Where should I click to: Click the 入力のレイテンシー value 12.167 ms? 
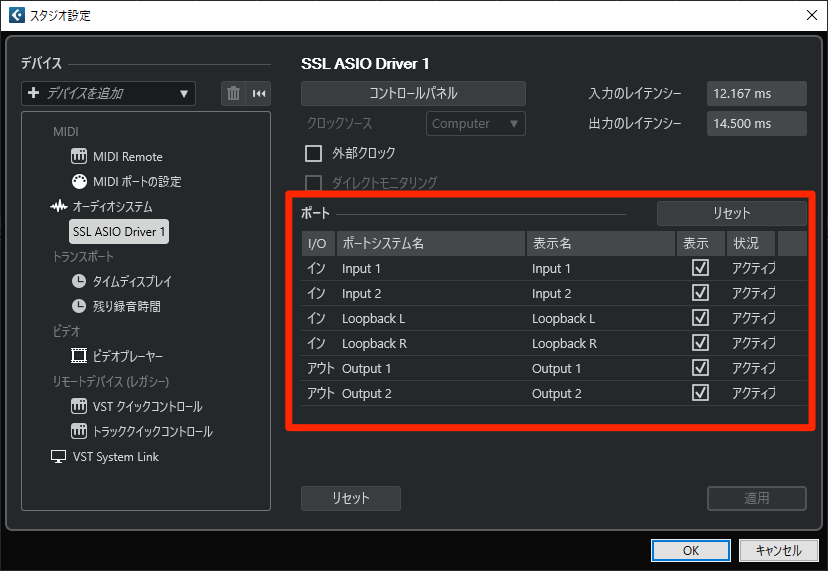click(756, 93)
